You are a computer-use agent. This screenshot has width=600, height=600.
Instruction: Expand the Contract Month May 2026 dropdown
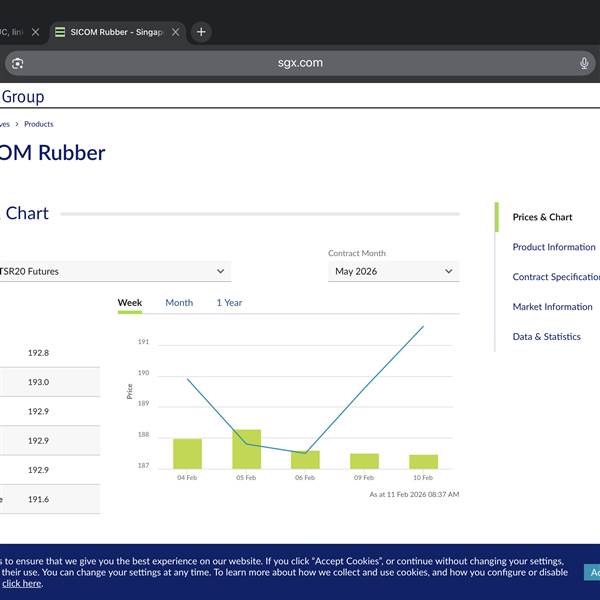click(x=393, y=271)
